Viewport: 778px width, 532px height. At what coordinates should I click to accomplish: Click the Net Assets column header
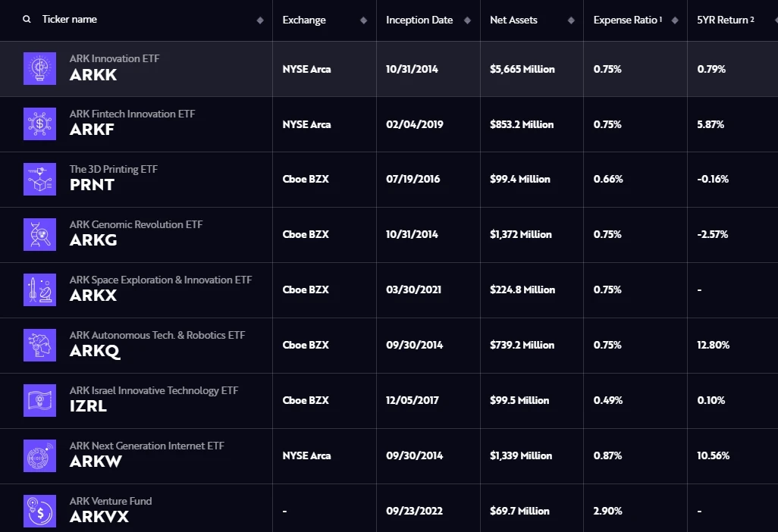point(513,20)
